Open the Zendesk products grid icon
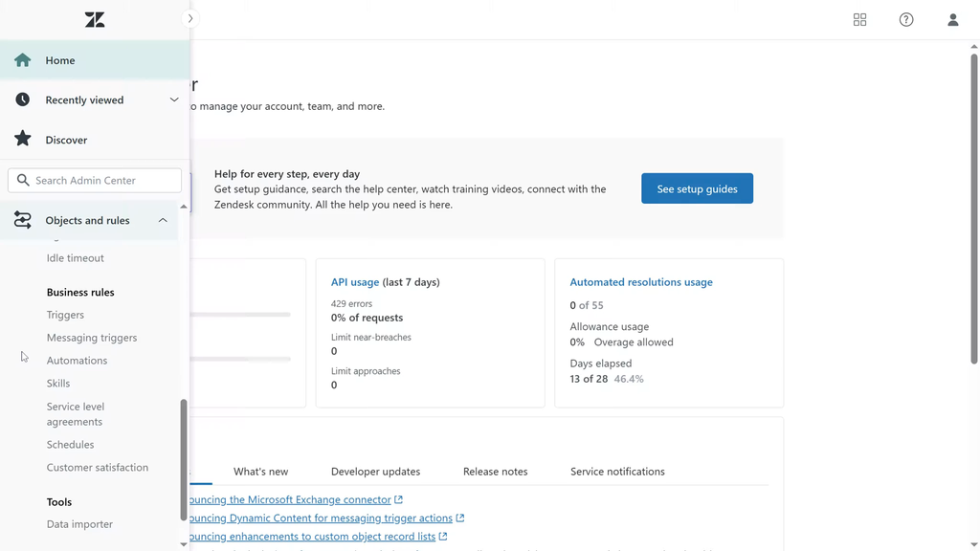This screenshot has height=551, width=980. point(859,20)
